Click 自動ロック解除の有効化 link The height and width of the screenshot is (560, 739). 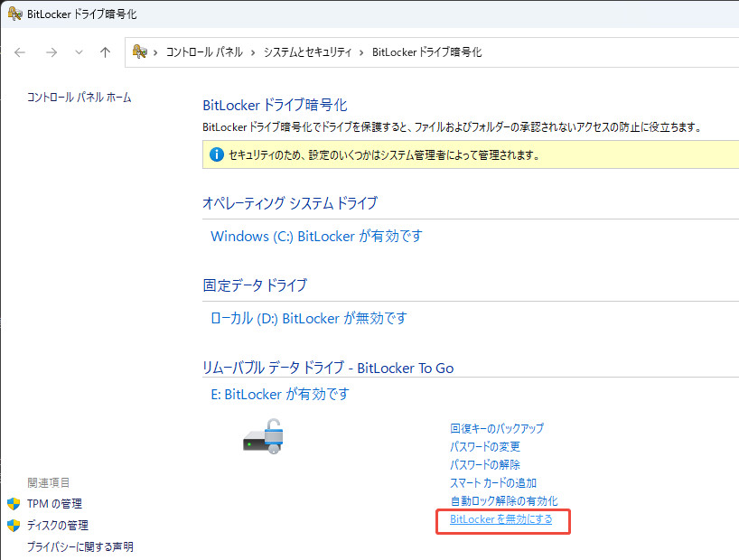pos(504,500)
